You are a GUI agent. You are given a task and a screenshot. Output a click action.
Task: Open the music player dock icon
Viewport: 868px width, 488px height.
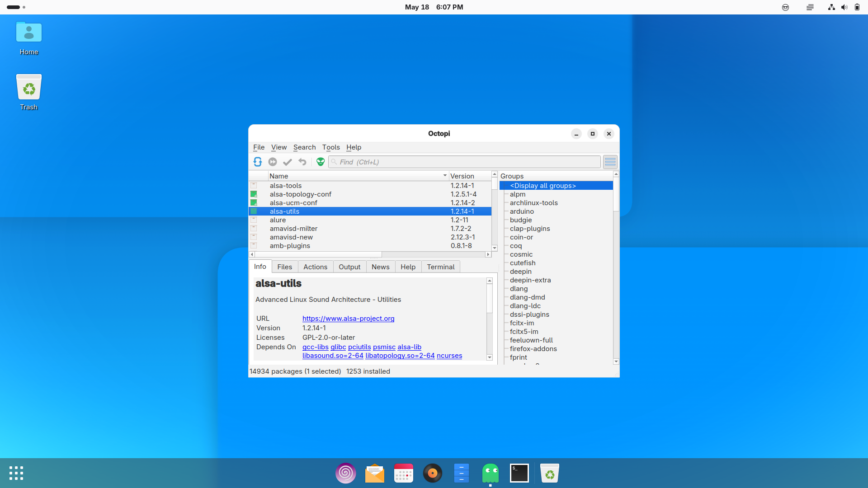[433, 473]
